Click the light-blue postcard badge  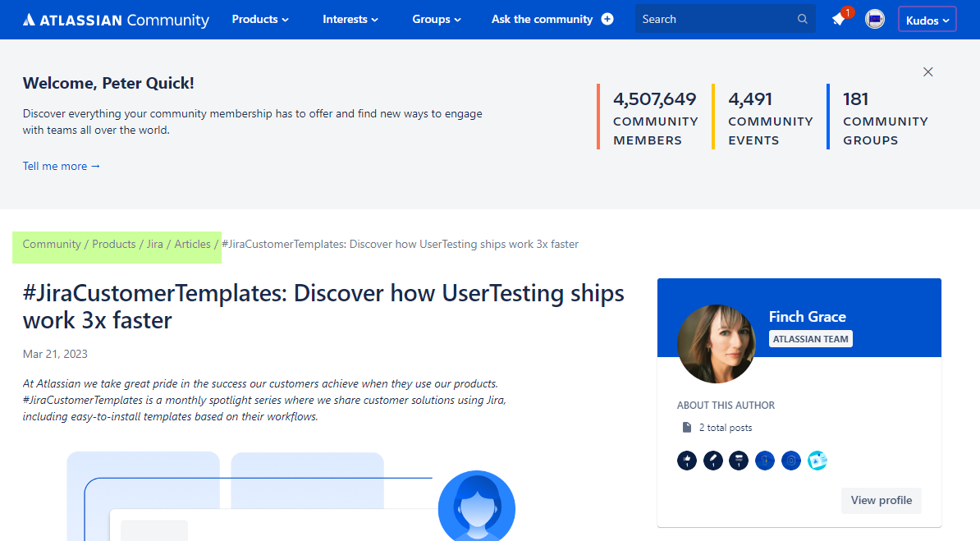pyautogui.click(x=817, y=461)
